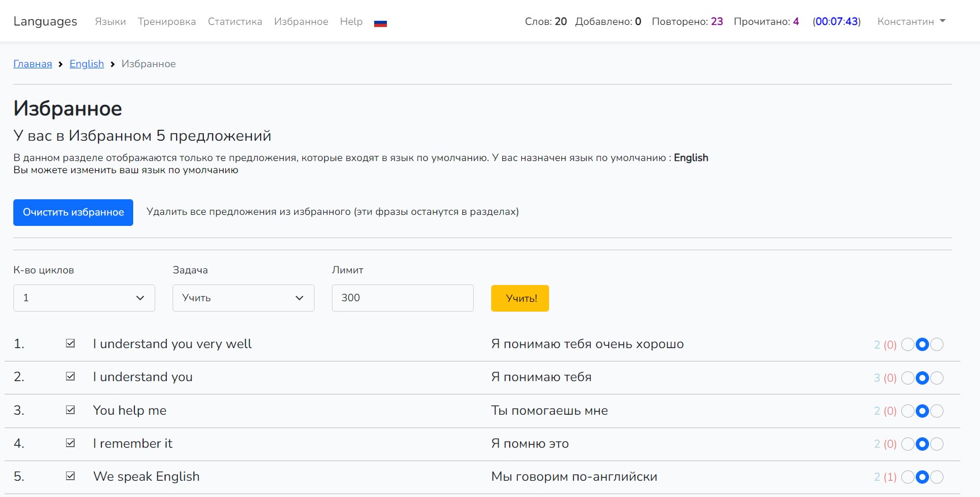This screenshot has width=980, height=497.
Task: Select middle radio button for 'We speak English'
Action: point(922,477)
